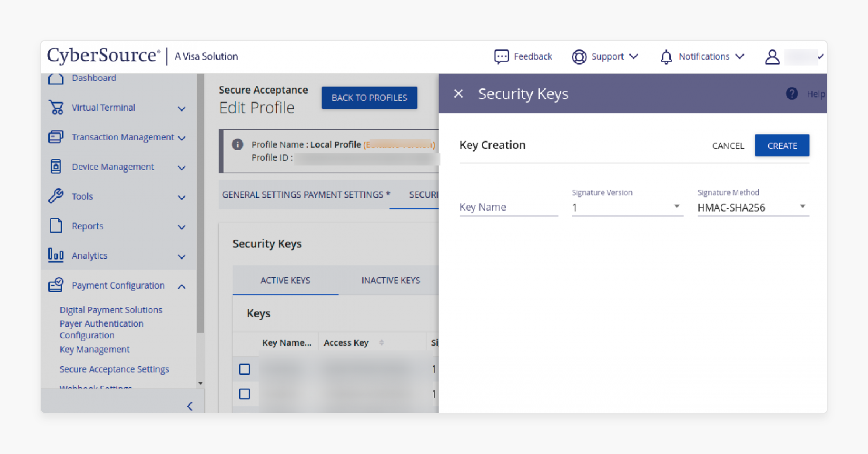
Task: Close the Security Keys panel
Action: (x=459, y=94)
